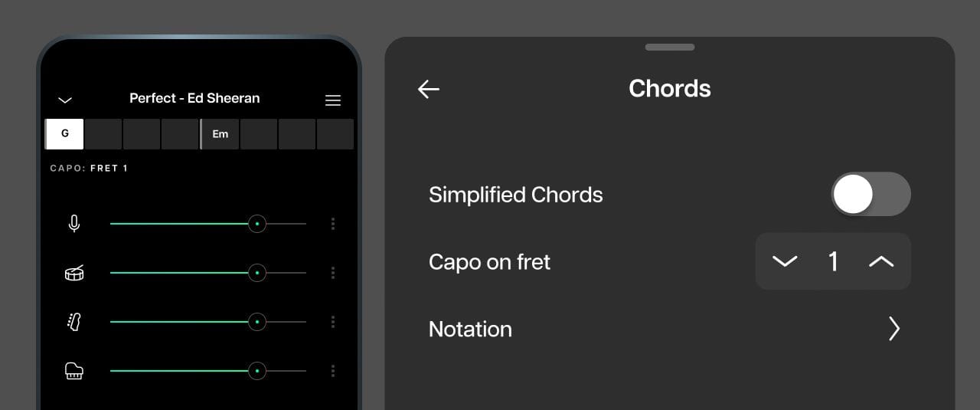Toggle the Simplified Chords switch
Screen dimensions: 980x410
pyautogui.click(x=871, y=194)
